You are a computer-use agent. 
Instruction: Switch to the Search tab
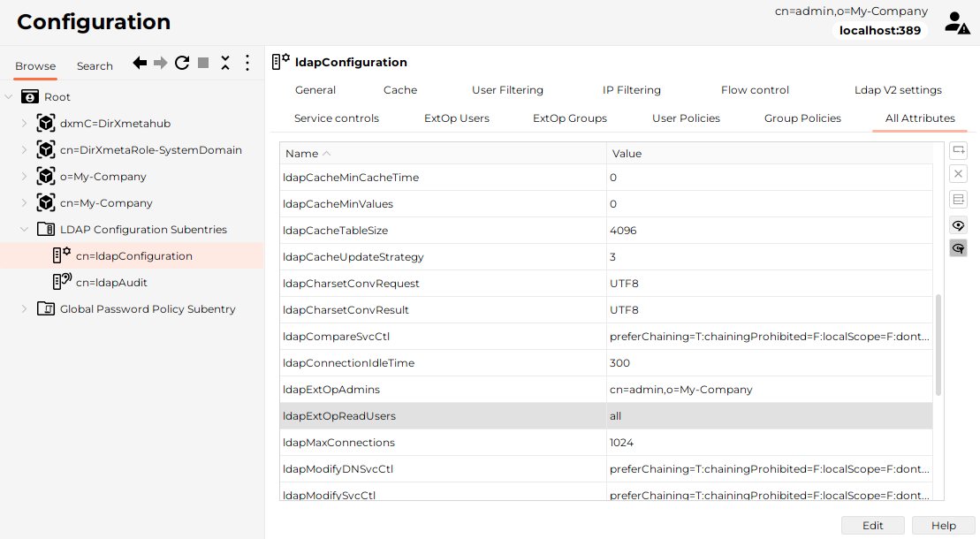pos(95,65)
